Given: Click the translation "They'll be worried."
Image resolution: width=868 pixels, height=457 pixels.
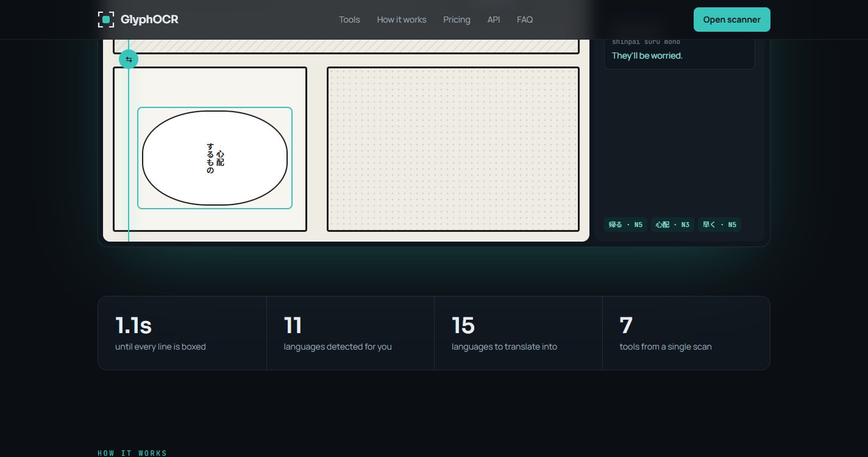Looking at the screenshot, I should [647, 56].
